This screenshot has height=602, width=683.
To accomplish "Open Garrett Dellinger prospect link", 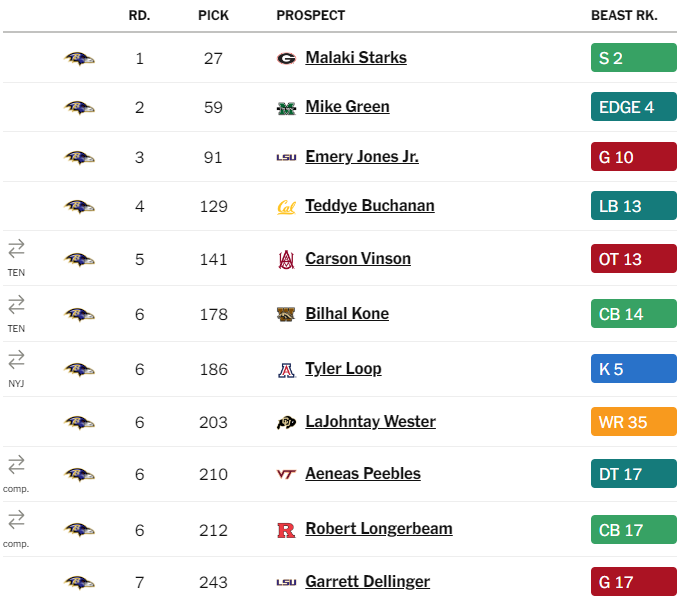I will click(x=368, y=581).
